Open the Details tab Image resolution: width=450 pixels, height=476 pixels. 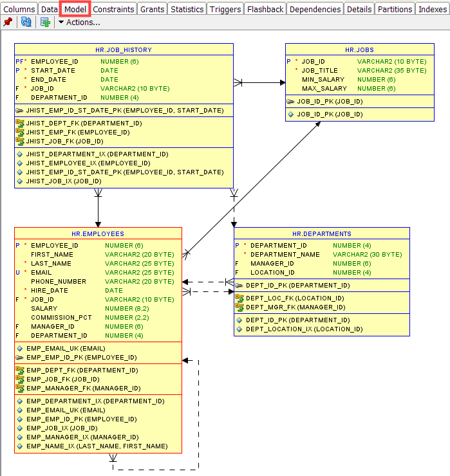(x=359, y=10)
